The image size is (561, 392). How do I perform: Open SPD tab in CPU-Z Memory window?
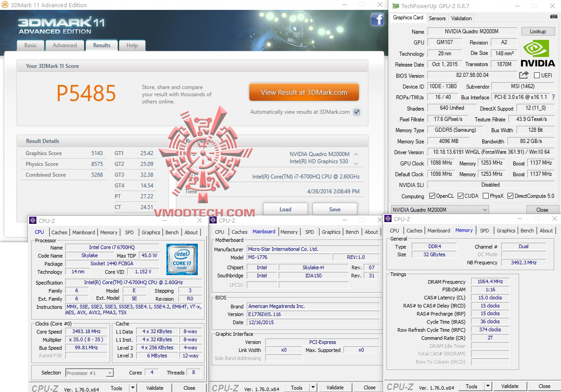coord(484,231)
